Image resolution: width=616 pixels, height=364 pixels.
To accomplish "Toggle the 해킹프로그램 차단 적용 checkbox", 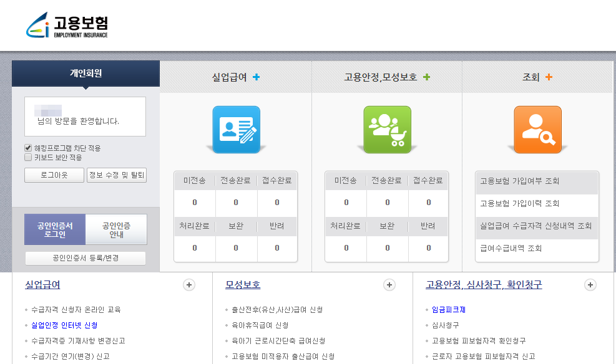I will [x=27, y=148].
